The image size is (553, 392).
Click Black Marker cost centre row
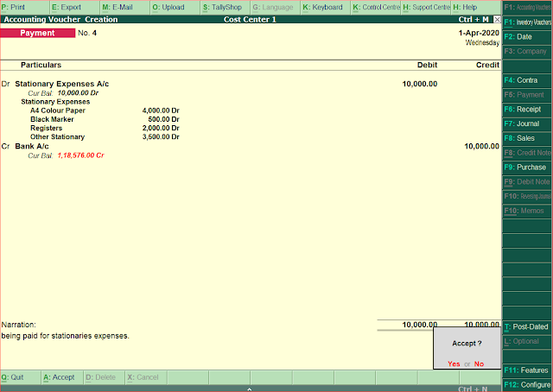coord(52,119)
